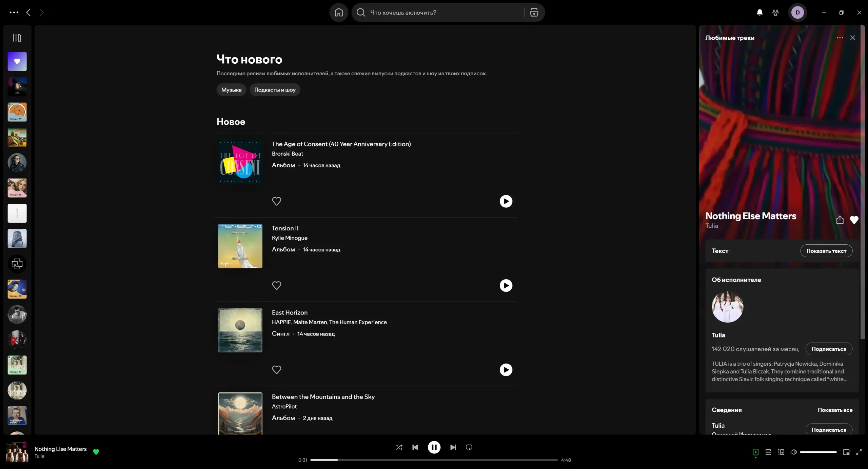This screenshot has width=868, height=469.
Task: Collapse Your Library sidebar icon
Action: pyautogui.click(x=17, y=38)
